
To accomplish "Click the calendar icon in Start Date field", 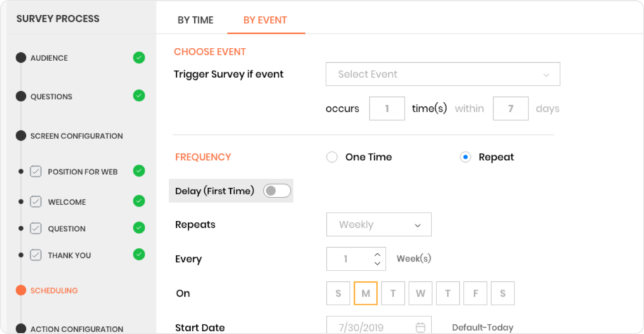I will 420,328.
